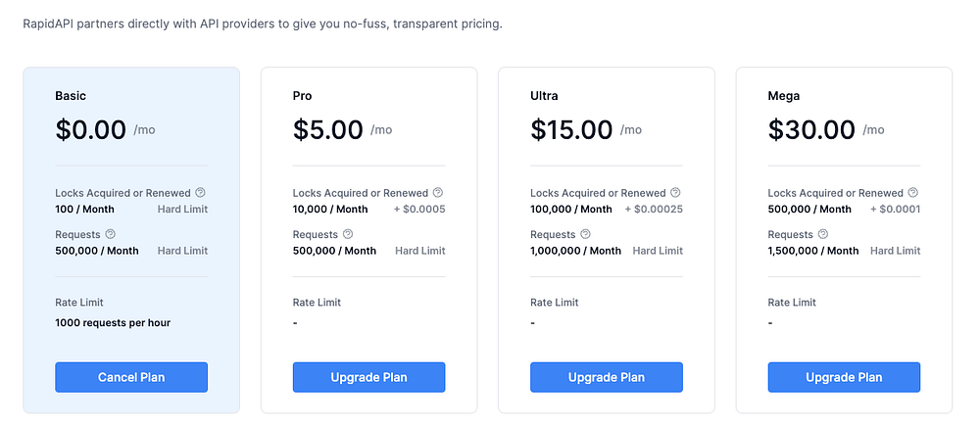The image size is (980, 428).
Task: Click the Mega plan $30.00 price
Action: 811,129
